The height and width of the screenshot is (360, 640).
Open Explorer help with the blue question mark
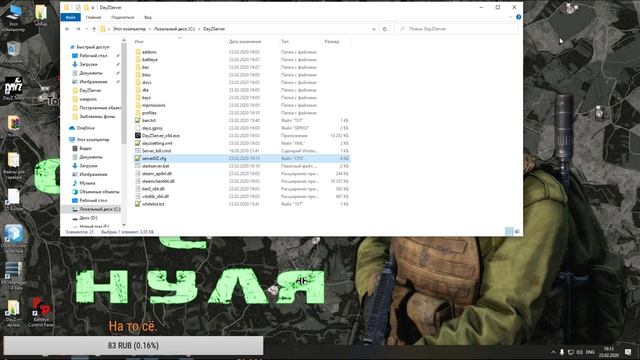tap(518, 17)
